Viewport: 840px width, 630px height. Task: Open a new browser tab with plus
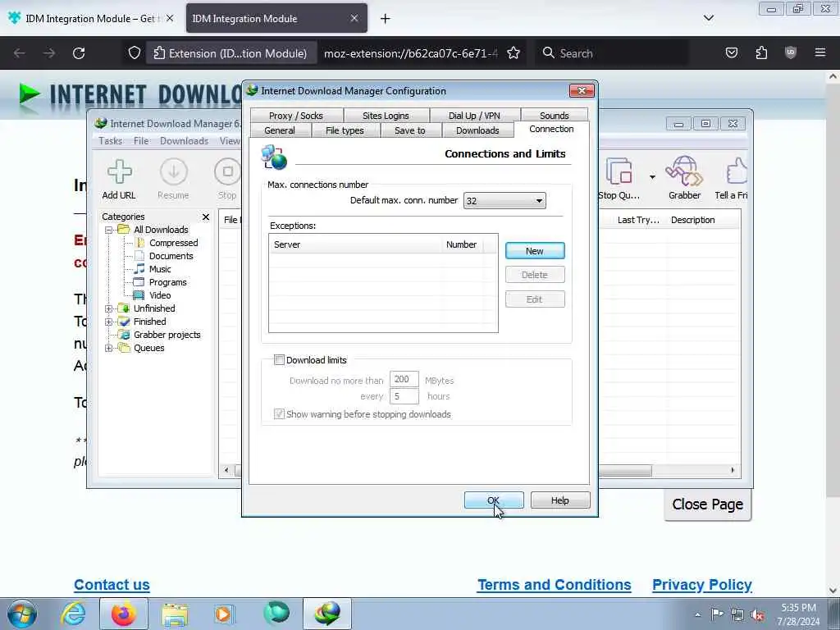click(x=386, y=19)
